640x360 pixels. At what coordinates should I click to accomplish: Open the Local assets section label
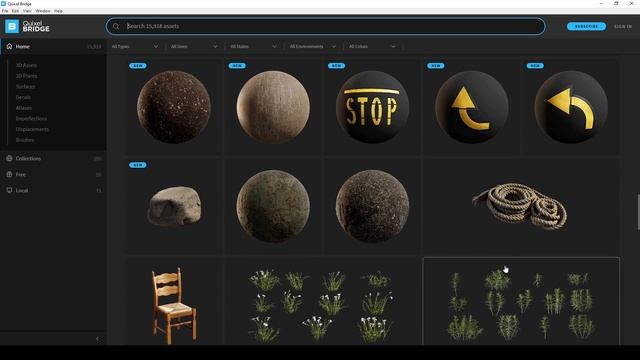[x=22, y=190]
